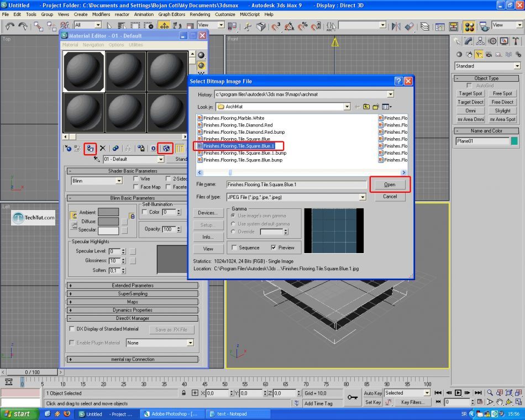Click the Quick Render teapot icon
Image resolution: width=525 pixels, height=420 pixels.
click(x=484, y=27)
